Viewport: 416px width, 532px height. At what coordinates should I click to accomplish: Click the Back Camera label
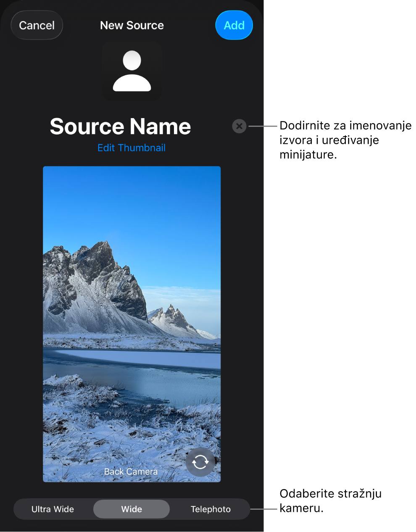tap(131, 472)
